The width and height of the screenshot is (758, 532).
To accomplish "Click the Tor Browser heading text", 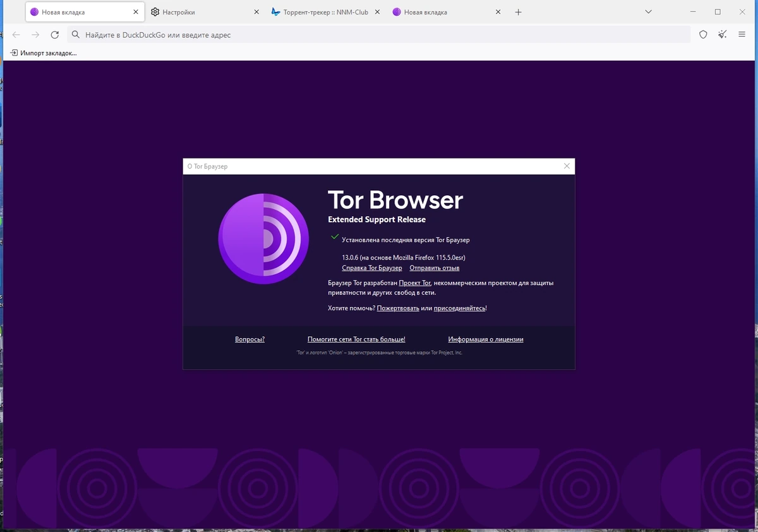I will 395,200.
